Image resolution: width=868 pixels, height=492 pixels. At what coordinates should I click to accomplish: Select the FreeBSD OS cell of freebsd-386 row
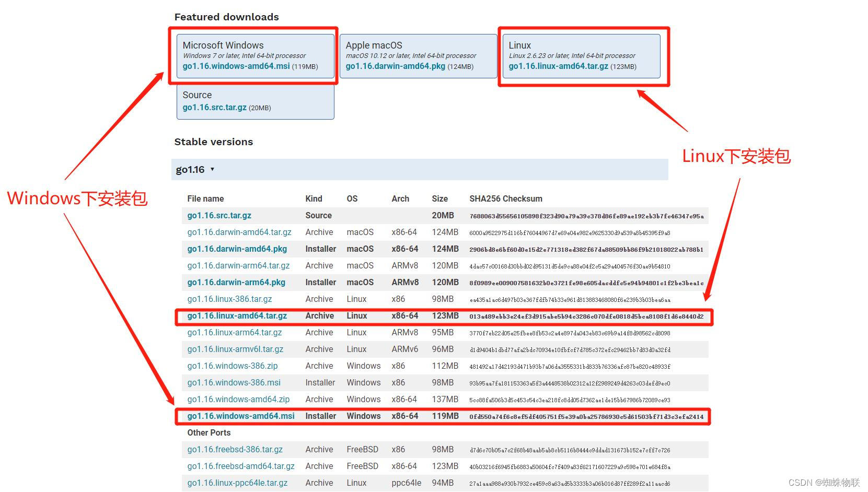coord(362,449)
